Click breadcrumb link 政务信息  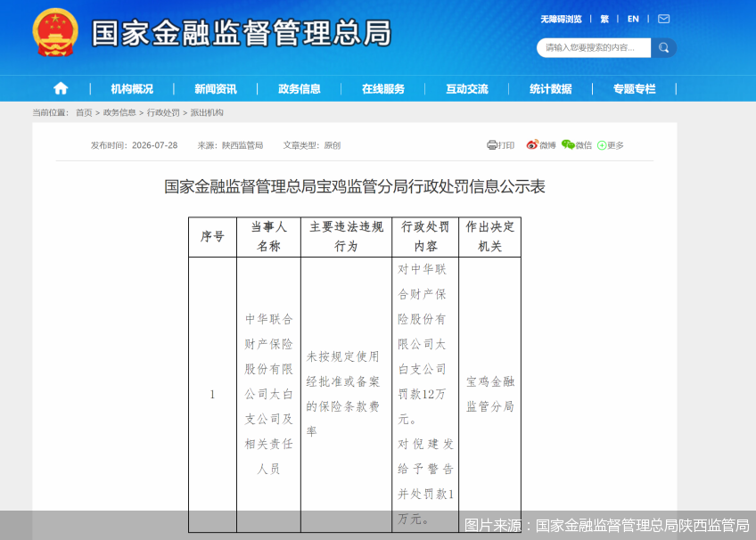(x=119, y=112)
